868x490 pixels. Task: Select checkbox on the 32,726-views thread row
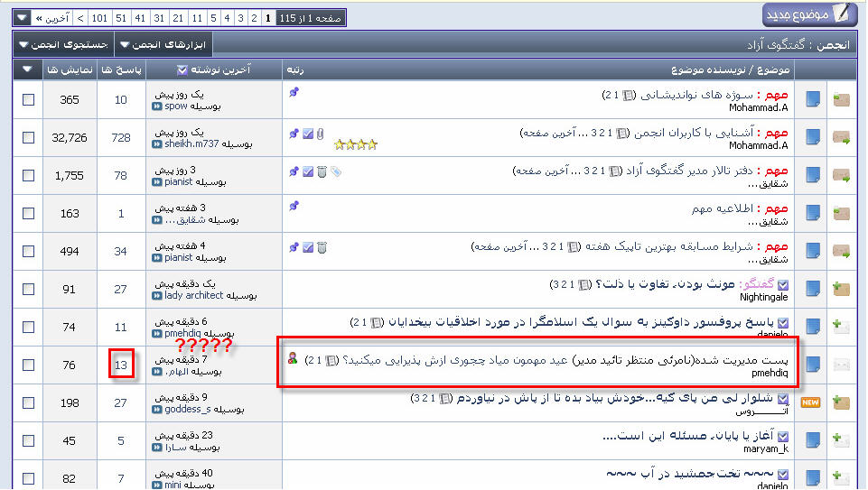click(x=28, y=137)
